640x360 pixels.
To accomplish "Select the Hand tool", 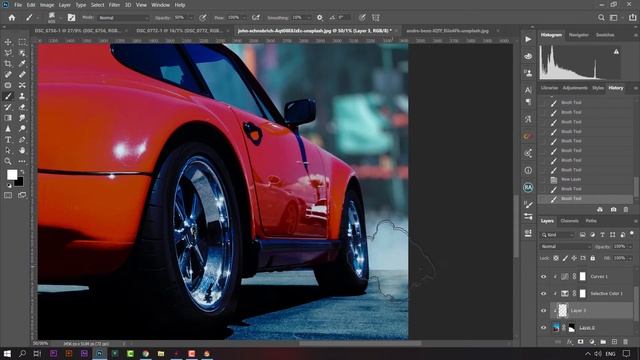I will [22, 150].
